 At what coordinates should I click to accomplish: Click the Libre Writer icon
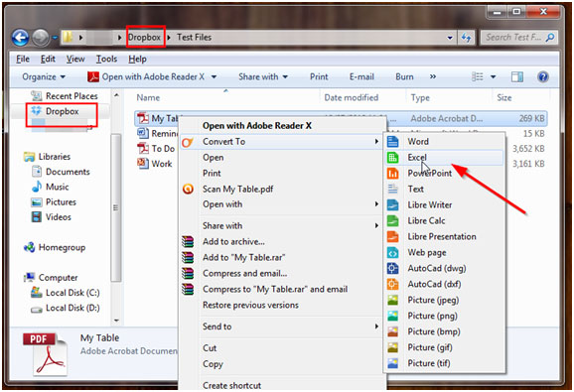392,204
